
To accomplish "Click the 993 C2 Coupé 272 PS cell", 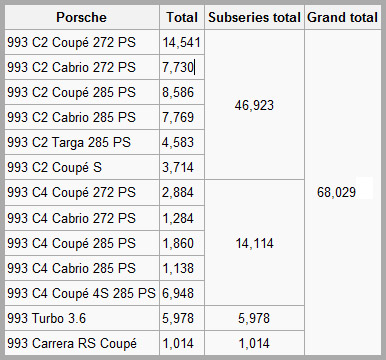I will [x=82, y=42].
